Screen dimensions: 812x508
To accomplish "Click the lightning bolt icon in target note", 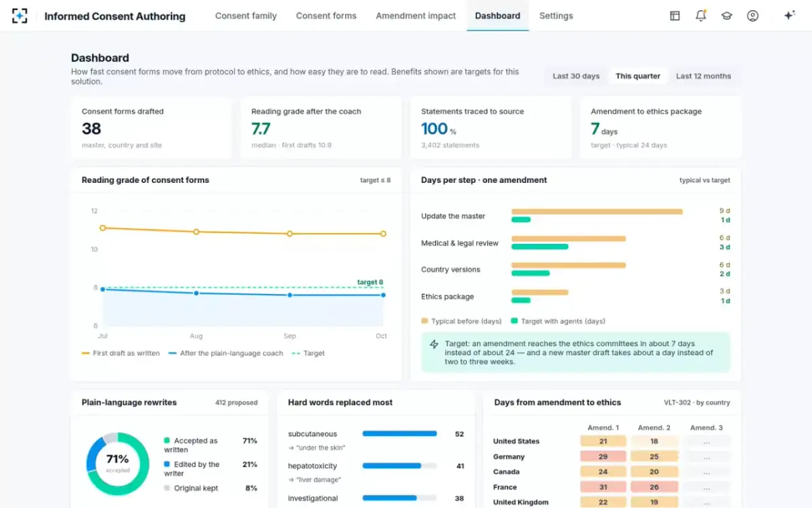I will coord(434,344).
